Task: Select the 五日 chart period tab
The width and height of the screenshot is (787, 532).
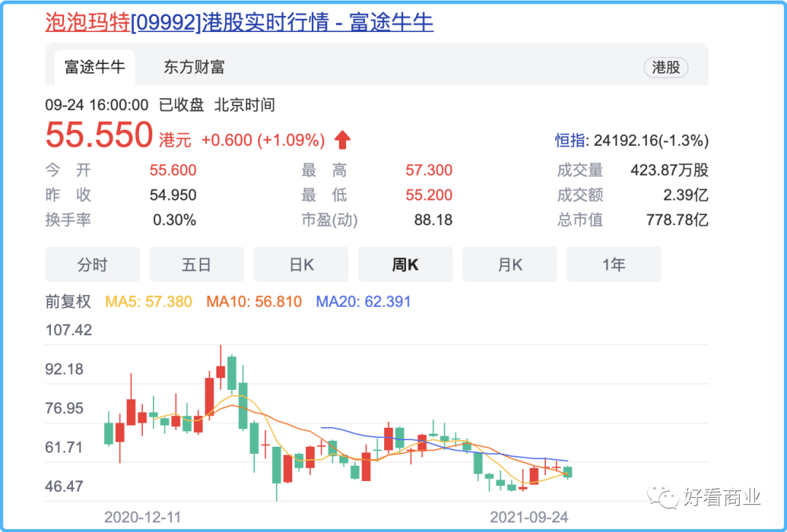Action: (196, 265)
